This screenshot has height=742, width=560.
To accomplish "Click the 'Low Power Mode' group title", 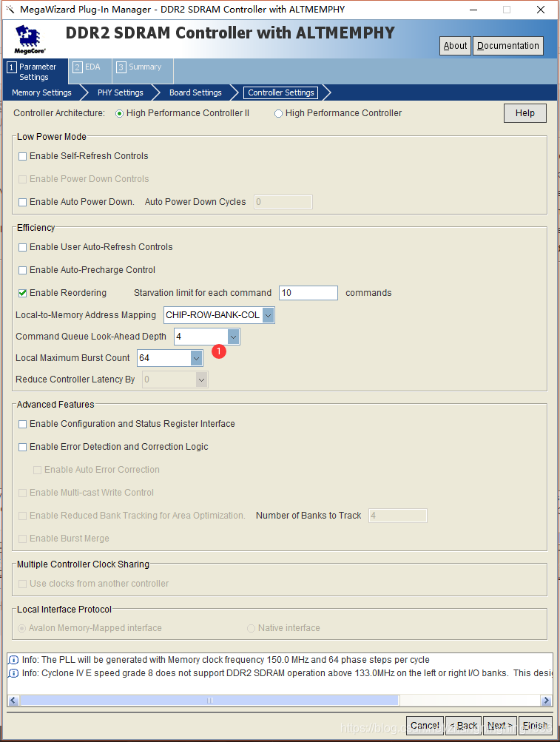I will click(x=52, y=137).
